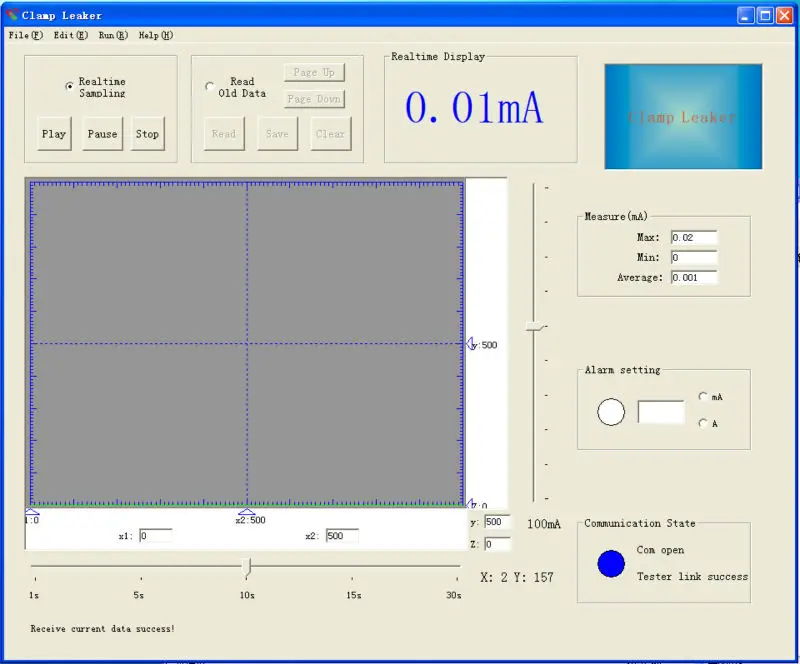Screen dimensions: 800x664
Task: Select the Read Old Data radio button
Action: tap(209, 86)
